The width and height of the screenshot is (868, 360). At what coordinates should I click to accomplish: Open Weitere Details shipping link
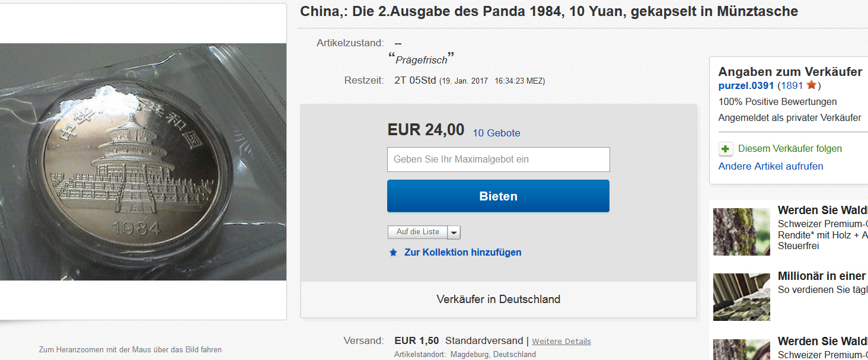pos(561,342)
